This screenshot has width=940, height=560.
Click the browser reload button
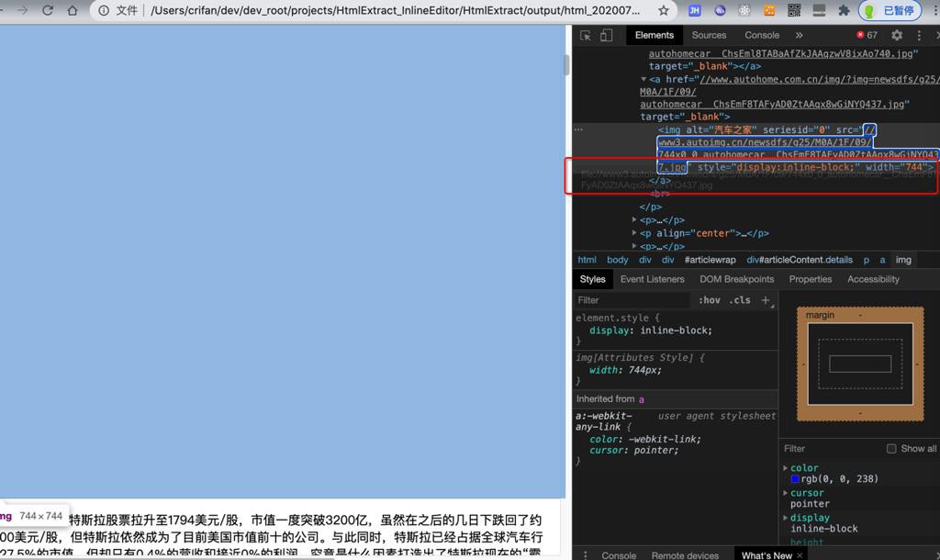tap(48, 10)
